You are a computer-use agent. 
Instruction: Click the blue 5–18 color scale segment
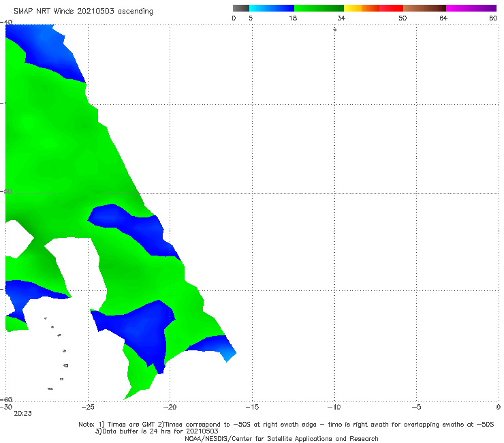[x=272, y=8]
